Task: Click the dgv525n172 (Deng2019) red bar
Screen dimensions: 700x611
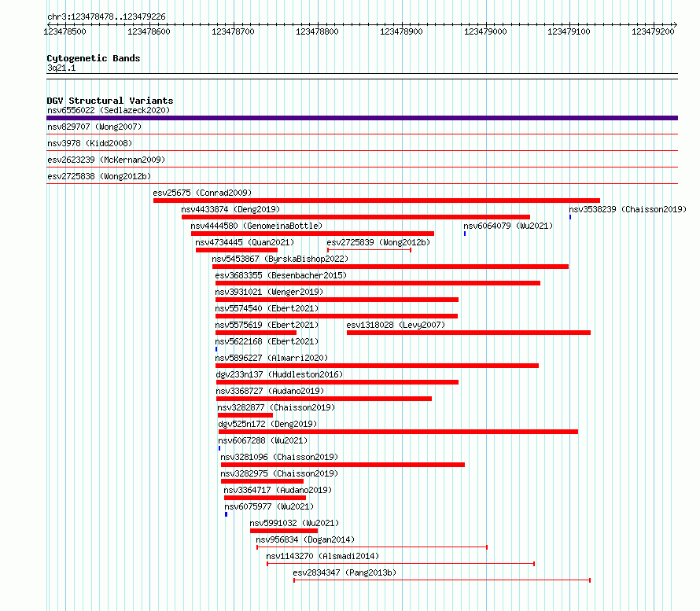Action: pos(398,432)
